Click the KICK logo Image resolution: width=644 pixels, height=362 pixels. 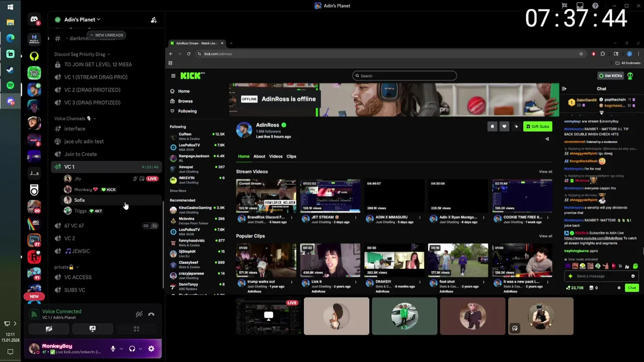(x=192, y=75)
